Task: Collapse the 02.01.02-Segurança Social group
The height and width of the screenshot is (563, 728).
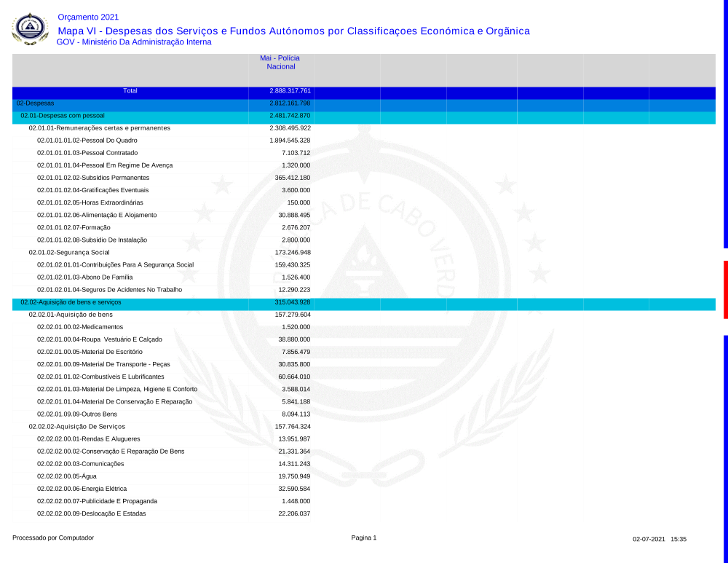Action: coord(69,253)
